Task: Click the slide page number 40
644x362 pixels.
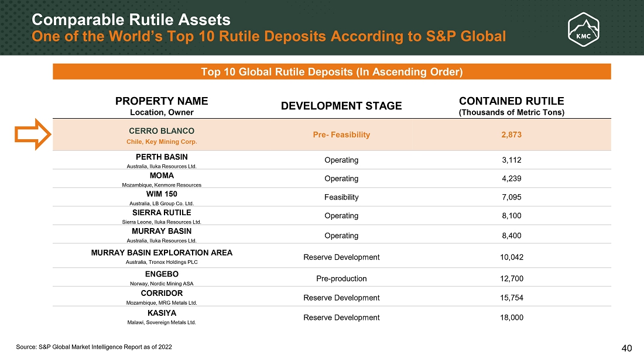Action: 626,349
